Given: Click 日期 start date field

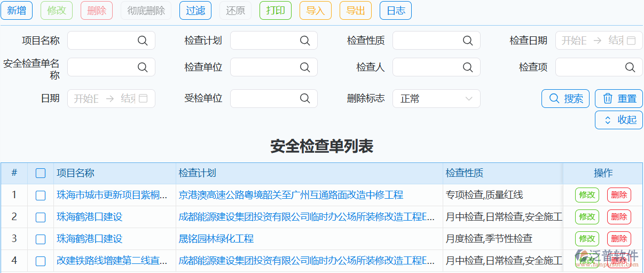Looking at the screenshot, I should (x=87, y=98).
